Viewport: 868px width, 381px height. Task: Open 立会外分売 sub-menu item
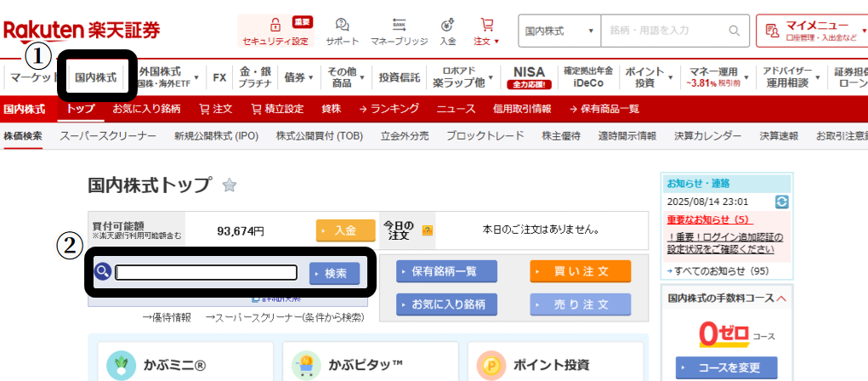click(405, 136)
